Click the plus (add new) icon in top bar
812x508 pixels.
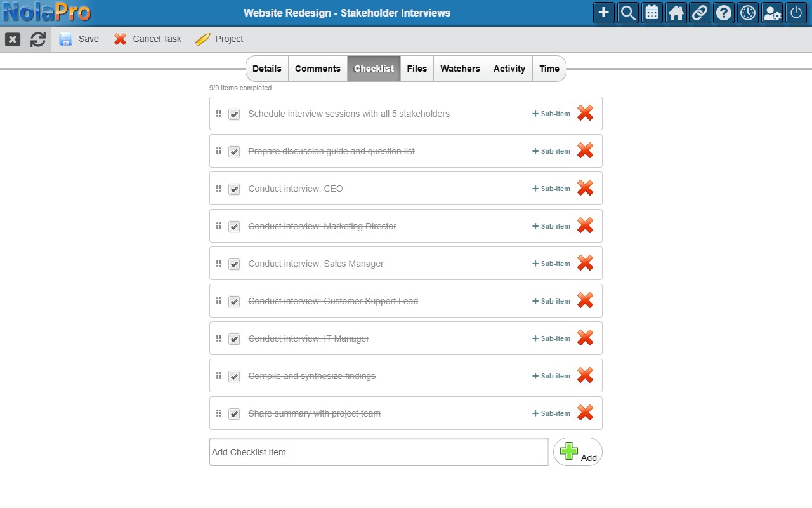point(604,13)
